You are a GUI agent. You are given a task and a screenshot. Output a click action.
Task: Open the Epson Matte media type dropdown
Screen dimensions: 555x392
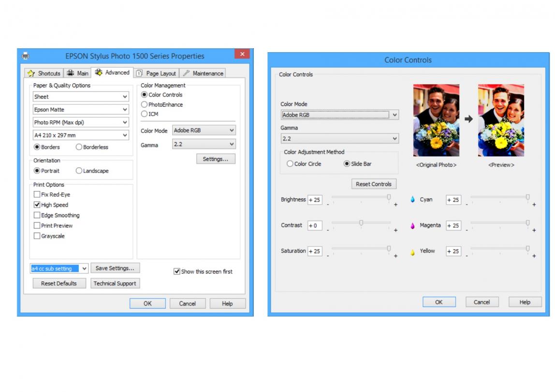click(81, 109)
